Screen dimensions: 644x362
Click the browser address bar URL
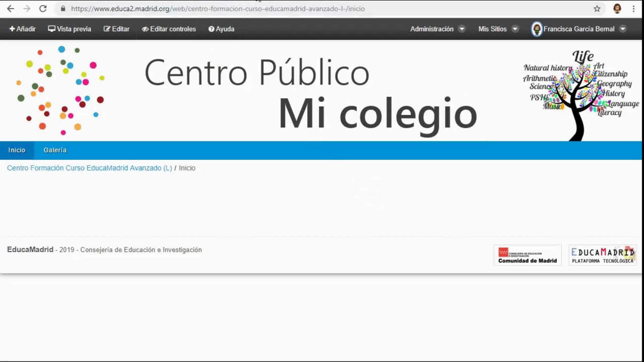(x=217, y=9)
